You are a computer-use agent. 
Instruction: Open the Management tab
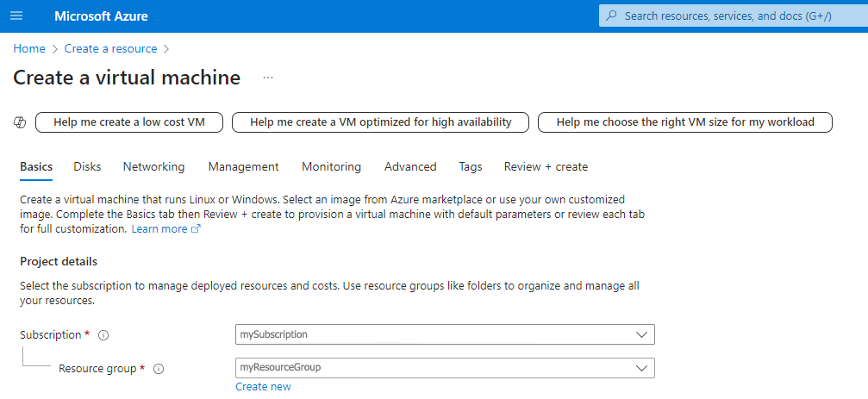(243, 166)
